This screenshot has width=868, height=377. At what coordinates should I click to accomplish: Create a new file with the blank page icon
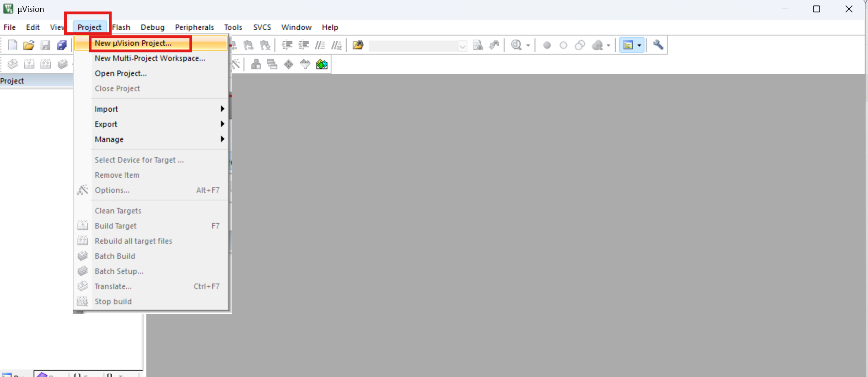tap(13, 45)
